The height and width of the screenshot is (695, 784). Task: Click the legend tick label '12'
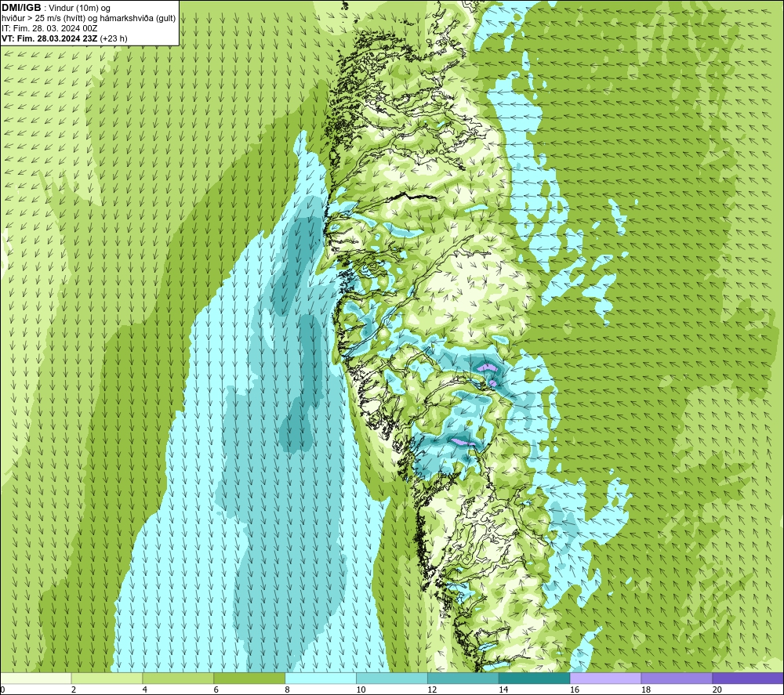pyautogui.click(x=432, y=690)
